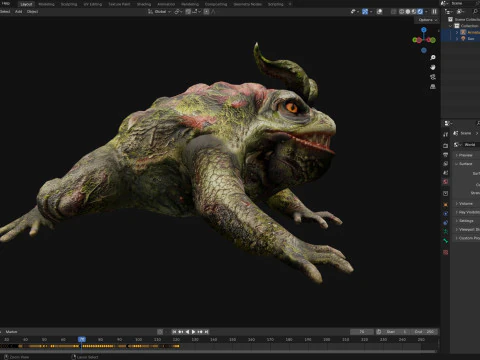Screen dimensions: 480x360
Task: Click the Armature object icon in outliner
Action: coord(463,32)
